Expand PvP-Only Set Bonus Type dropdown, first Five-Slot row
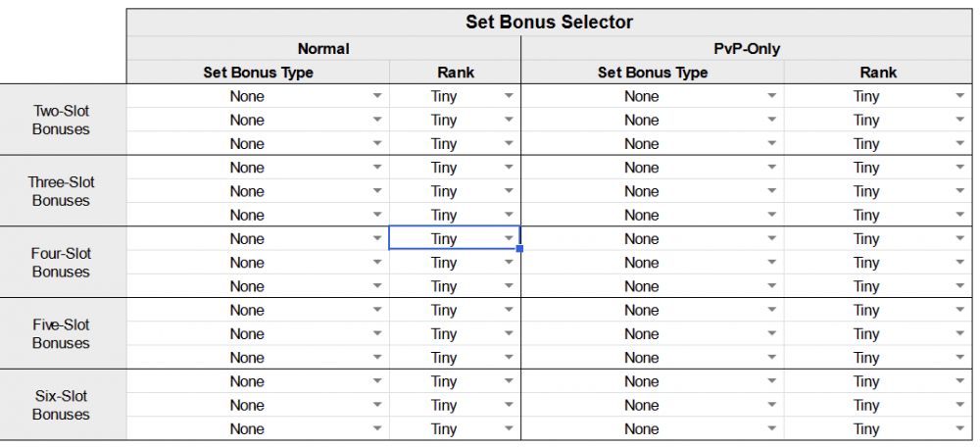This screenshot has width=980, height=447. click(x=772, y=310)
